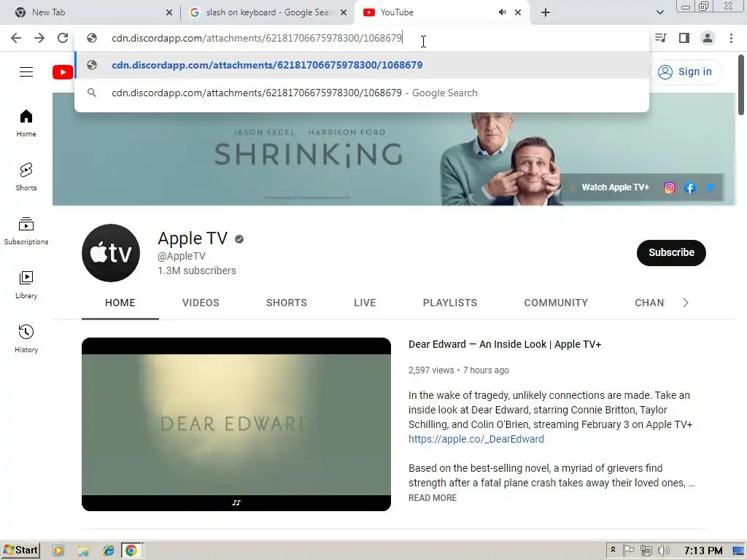The image size is (747, 560).
Task: Go back to the previous page
Action: [16, 38]
